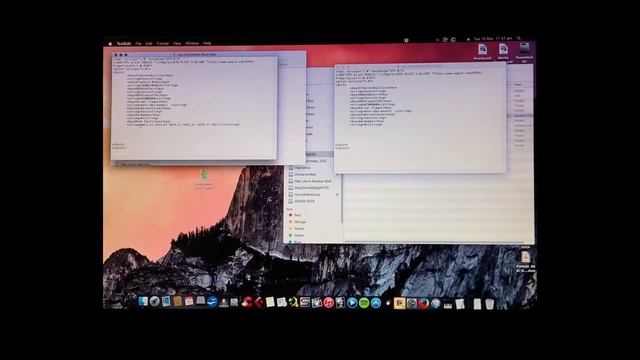Select the document icon at the desktop's lower right

pos(525,257)
